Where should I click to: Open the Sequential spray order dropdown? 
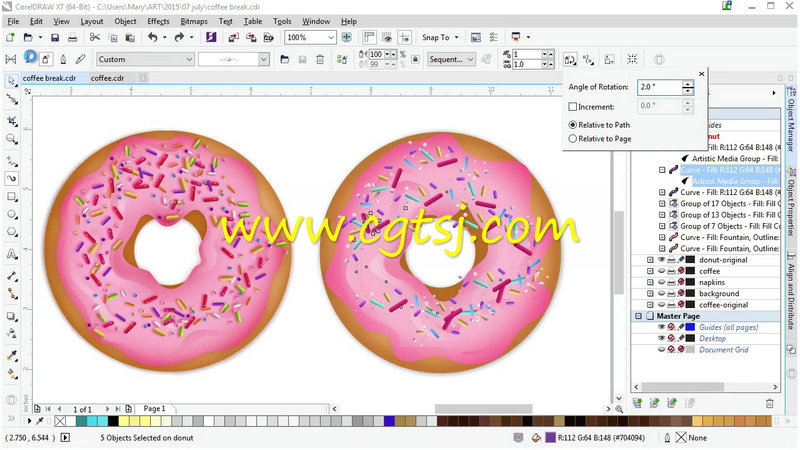tap(470, 59)
